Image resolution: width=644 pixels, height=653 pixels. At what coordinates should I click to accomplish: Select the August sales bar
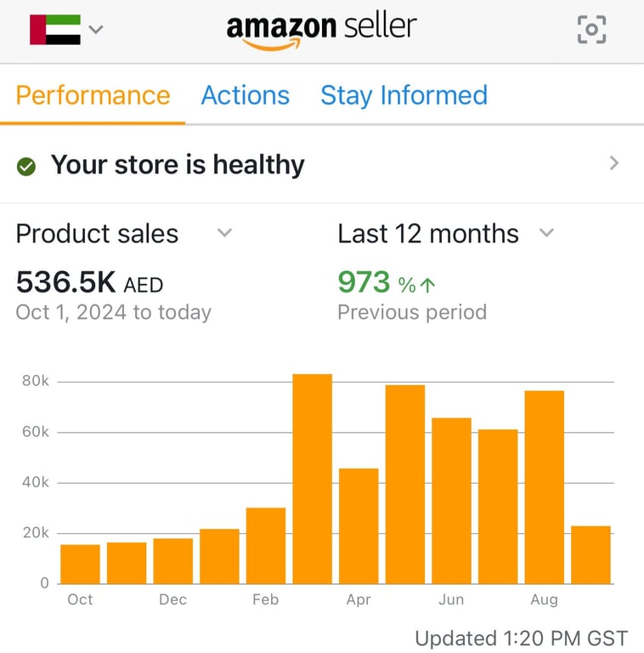coord(544,487)
